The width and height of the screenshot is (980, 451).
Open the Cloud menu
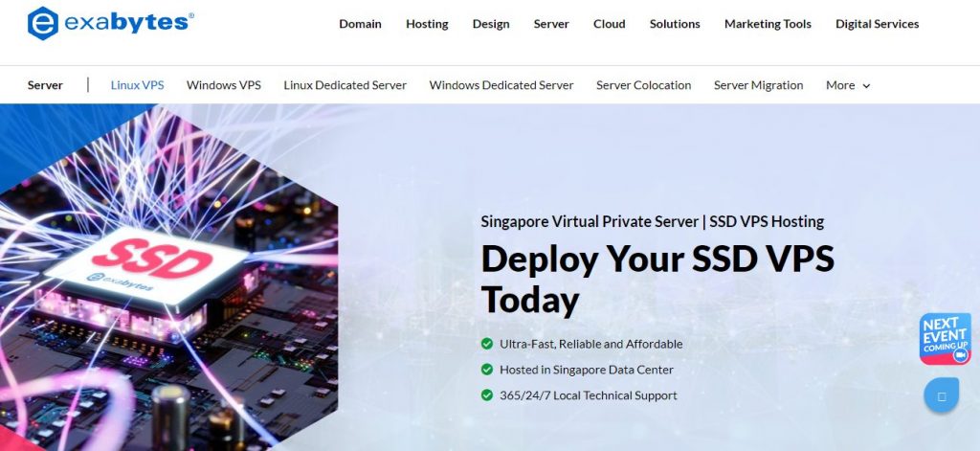pos(610,24)
